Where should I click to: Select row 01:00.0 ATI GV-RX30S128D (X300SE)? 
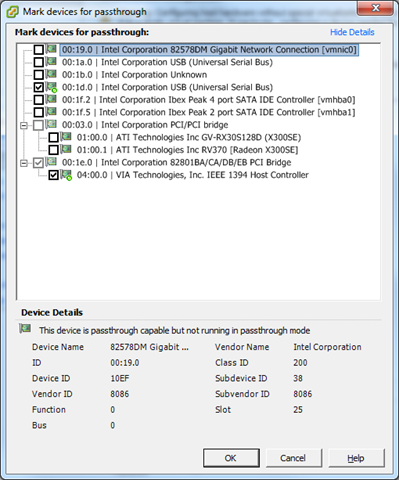click(x=189, y=137)
